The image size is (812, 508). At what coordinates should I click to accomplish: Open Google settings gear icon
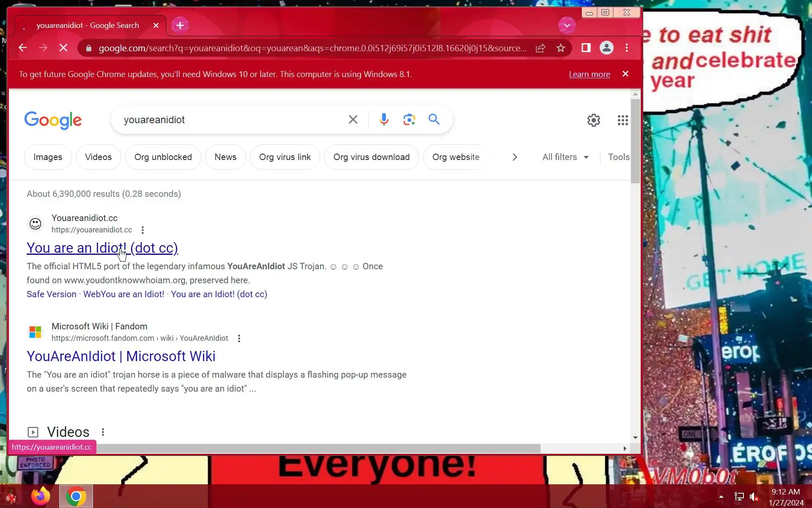(x=593, y=120)
